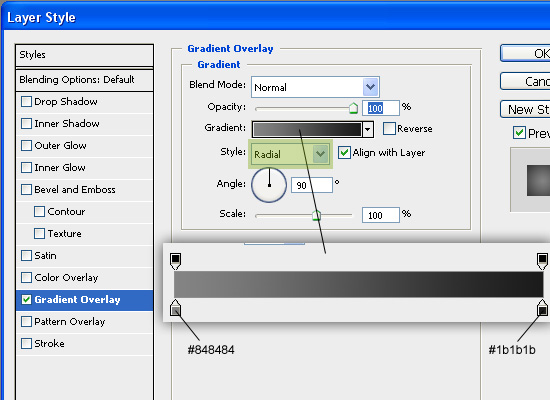Click the Angle value input field
Viewport: 550px width, 400px height.
pyautogui.click(x=312, y=185)
